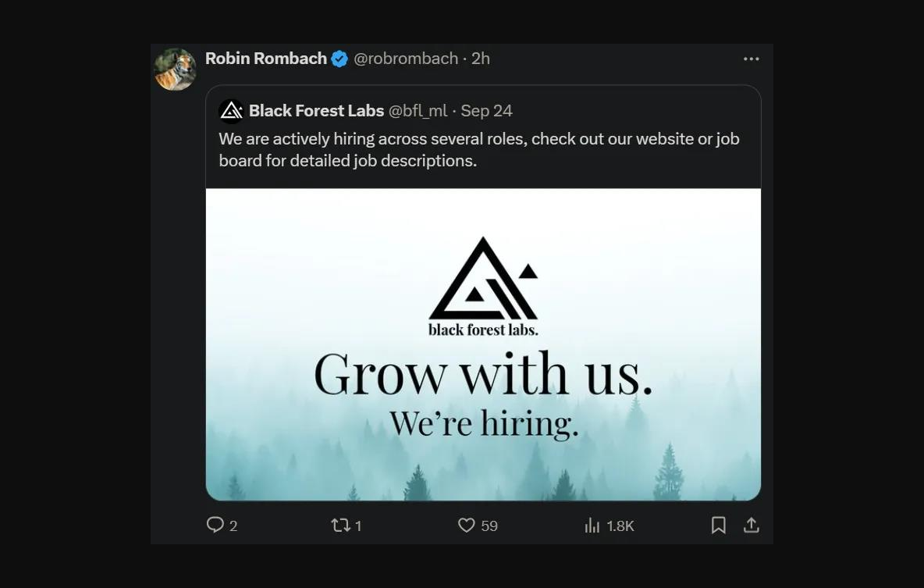Image resolution: width=924 pixels, height=588 pixels.
Task: Click the repost arrows icon
Action: [340, 526]
